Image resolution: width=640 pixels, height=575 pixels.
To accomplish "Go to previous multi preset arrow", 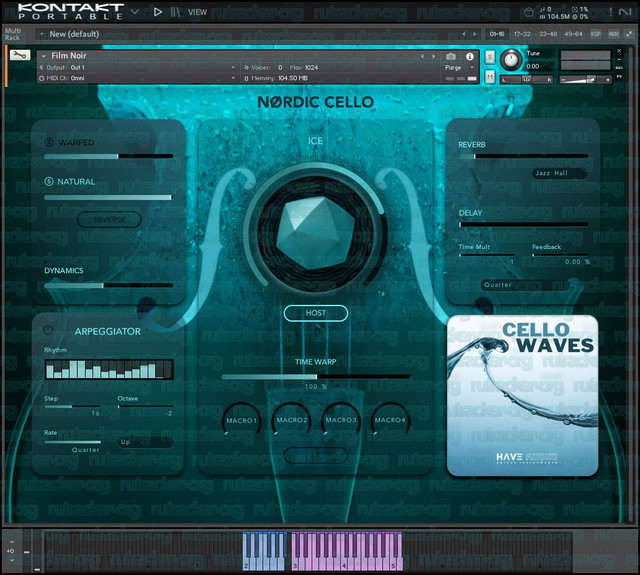I will point(464,34).
